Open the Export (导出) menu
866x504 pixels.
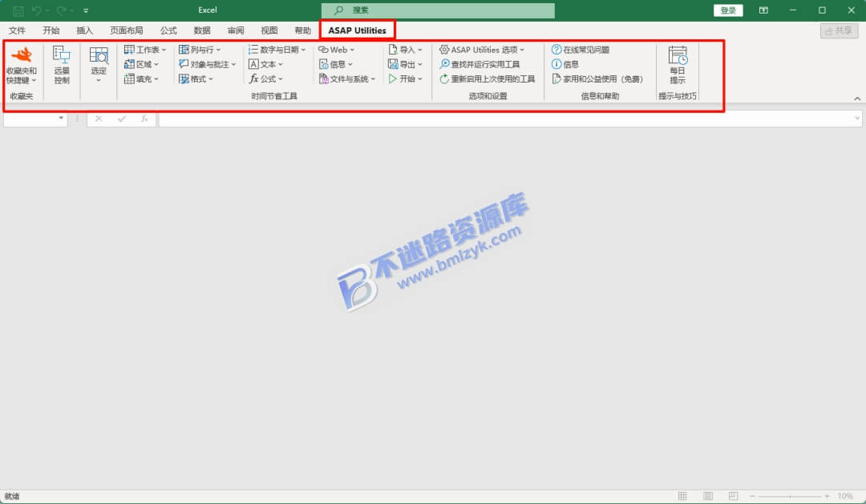pyautogui.click(x=405, y=64)
